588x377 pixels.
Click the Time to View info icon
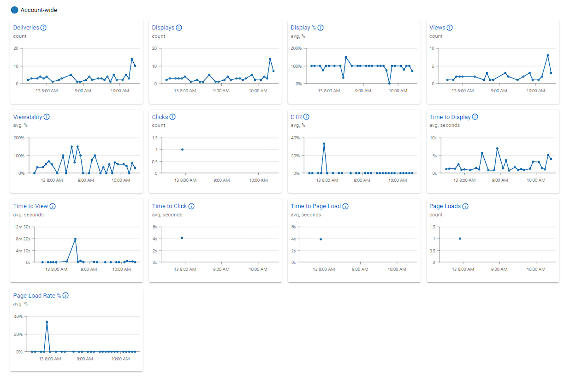tap(53, 206)
